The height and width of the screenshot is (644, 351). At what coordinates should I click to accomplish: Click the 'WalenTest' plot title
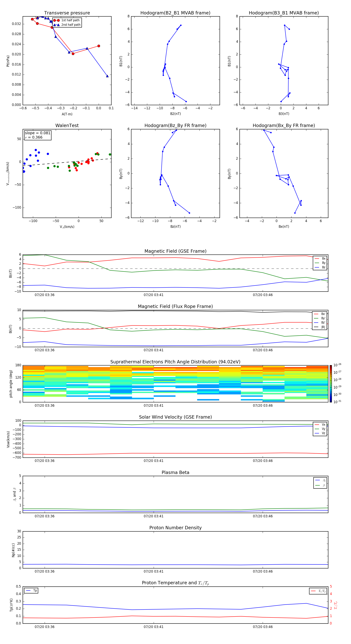(x=67, y=125)
